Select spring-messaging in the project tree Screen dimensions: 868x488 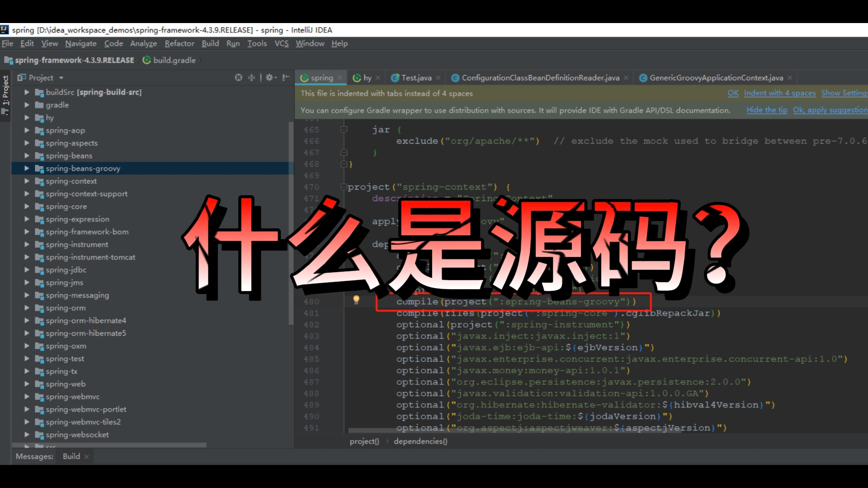(77, 295)
